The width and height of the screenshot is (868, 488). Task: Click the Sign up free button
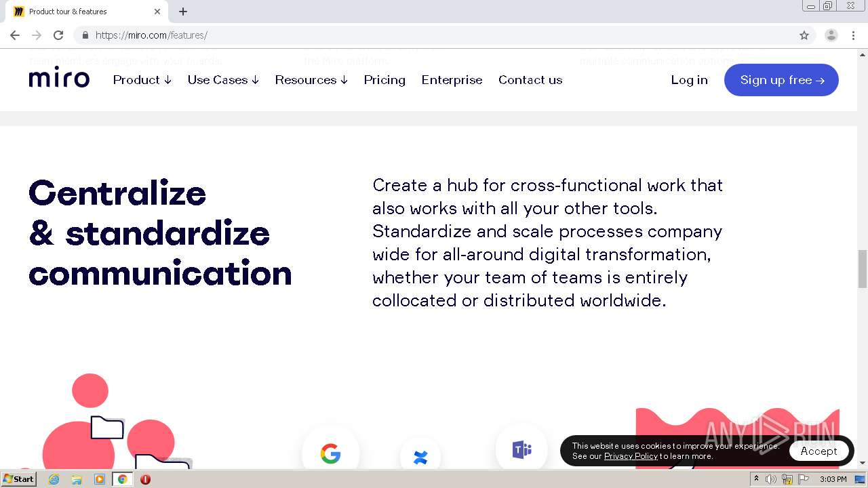[x=781, y=80]
